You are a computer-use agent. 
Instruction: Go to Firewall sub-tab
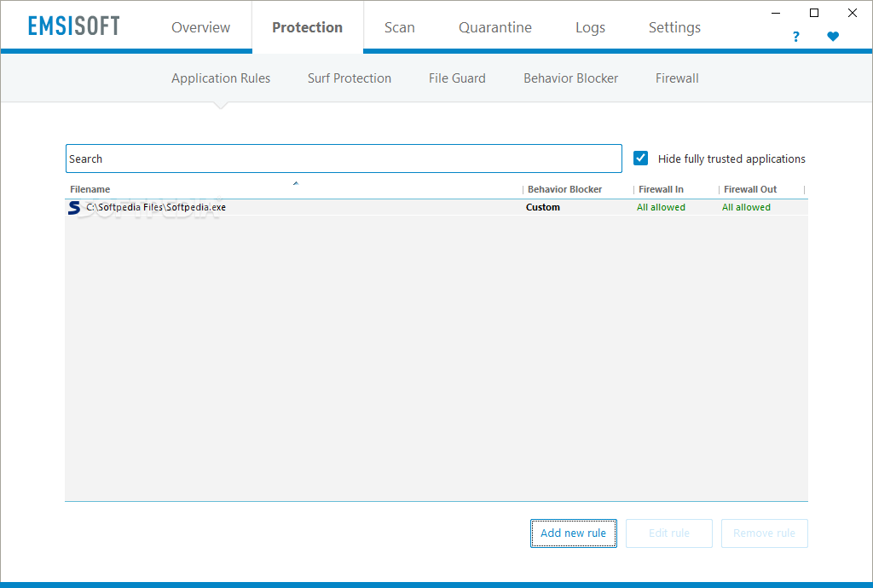677,78
